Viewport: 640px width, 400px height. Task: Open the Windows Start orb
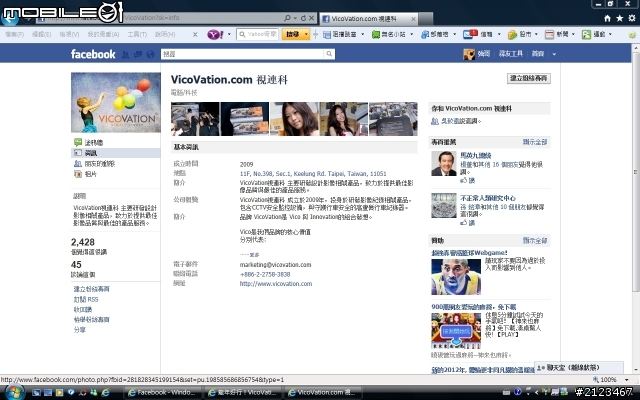tap(13, 392)
